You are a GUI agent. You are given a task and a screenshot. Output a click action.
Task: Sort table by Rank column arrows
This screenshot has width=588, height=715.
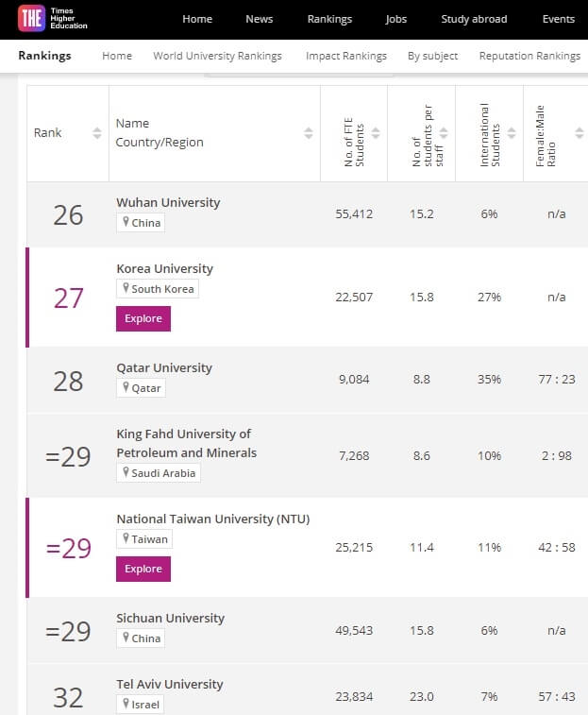click(x=96, y=133)
